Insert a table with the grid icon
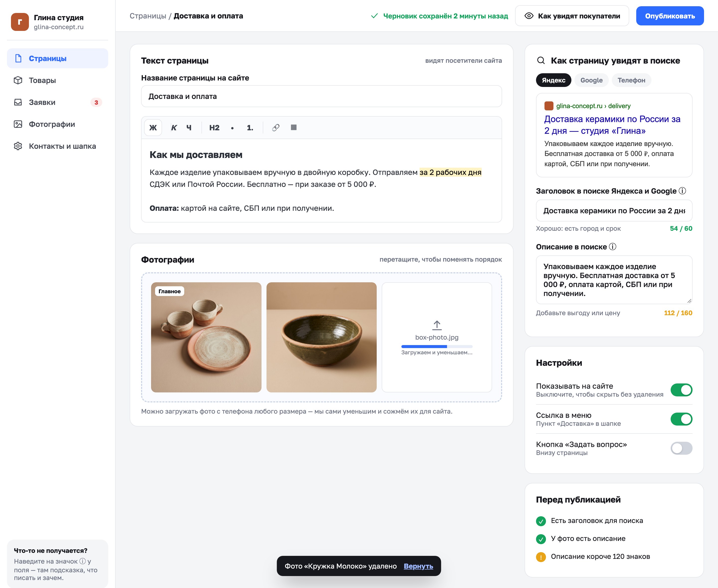 tap(294, 127)
